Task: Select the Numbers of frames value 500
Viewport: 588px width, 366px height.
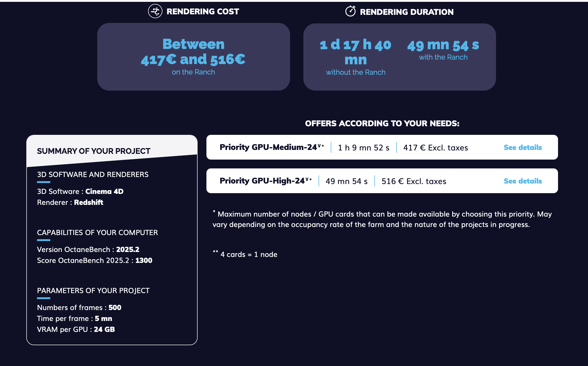Action: (115, 307)
